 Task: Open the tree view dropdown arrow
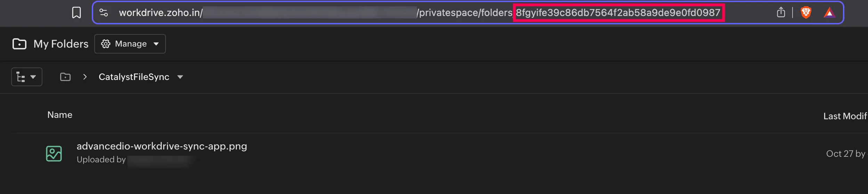[x=33, y=77]
